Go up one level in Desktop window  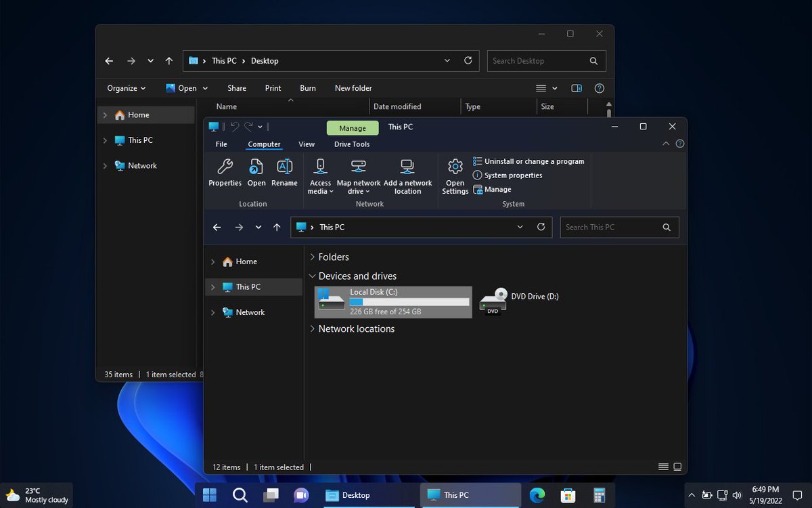169,61
